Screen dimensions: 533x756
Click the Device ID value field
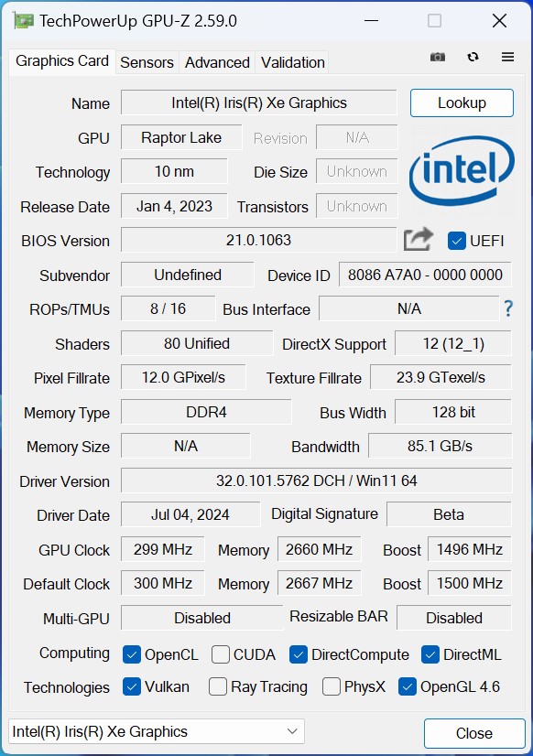tap(425, 275)
